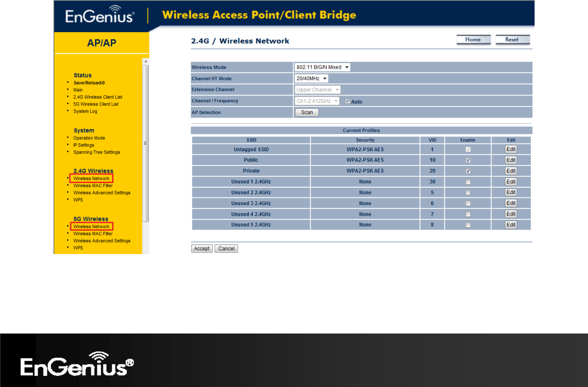Click the Unused 1 2.4GHz SSID name
Viewport: 588px width, 387px height.
[x=251, y=182]
